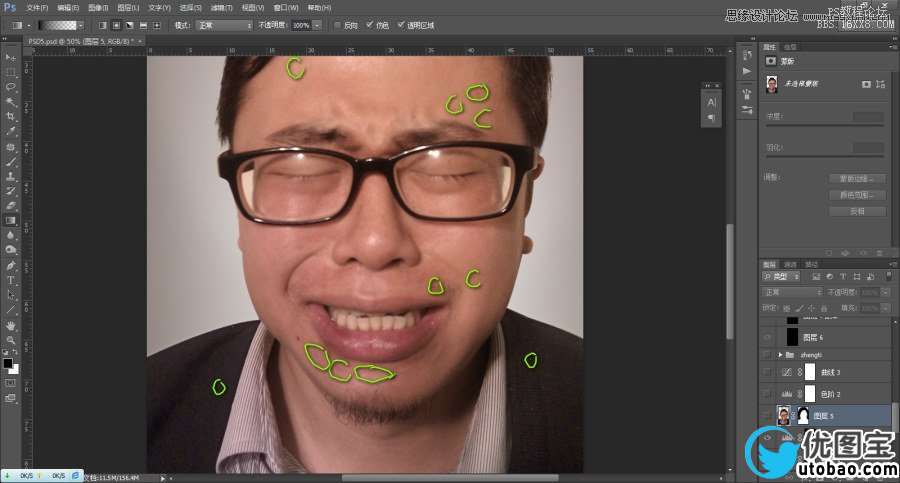Open the Actions play icon in dock
Screen dimensions: 900x483
pos(747,71)
